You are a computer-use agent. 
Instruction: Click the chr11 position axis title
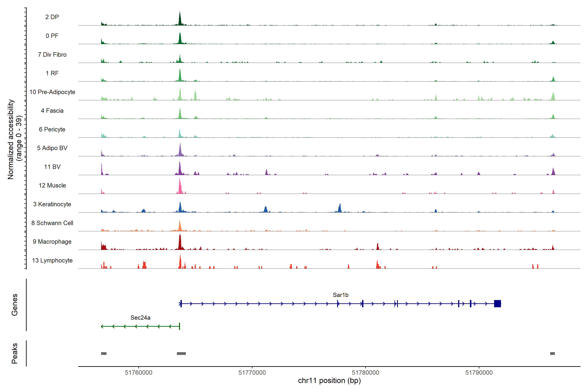click(329, 381)
